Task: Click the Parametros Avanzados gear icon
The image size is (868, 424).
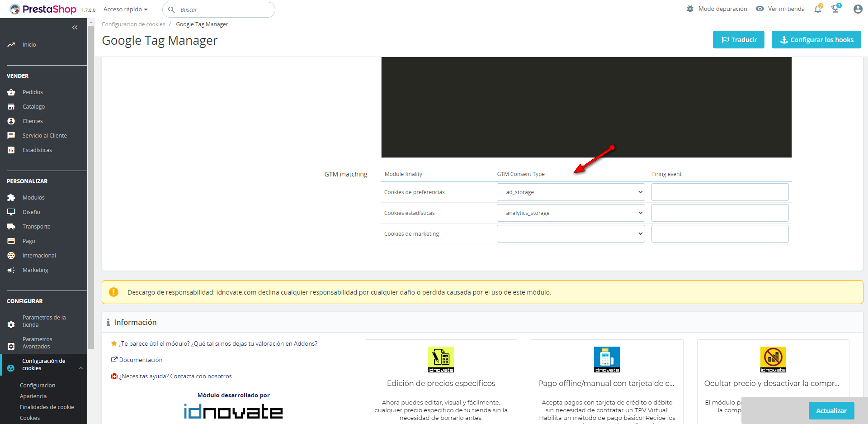Action: pyautogui.click(x=11, y=346)
